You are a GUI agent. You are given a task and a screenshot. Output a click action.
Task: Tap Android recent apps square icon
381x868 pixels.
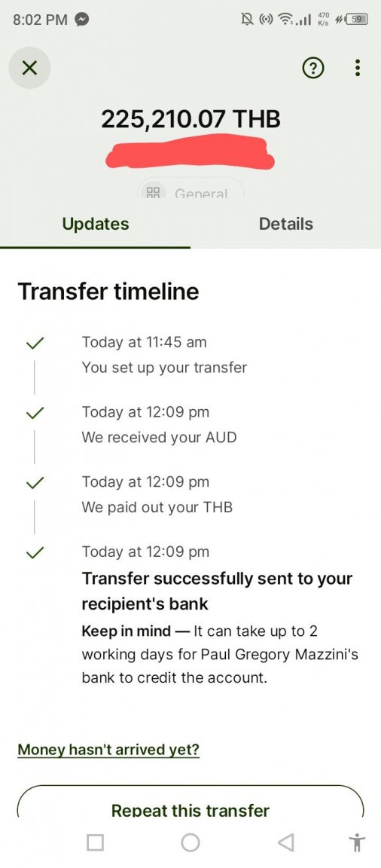point(95,842)
